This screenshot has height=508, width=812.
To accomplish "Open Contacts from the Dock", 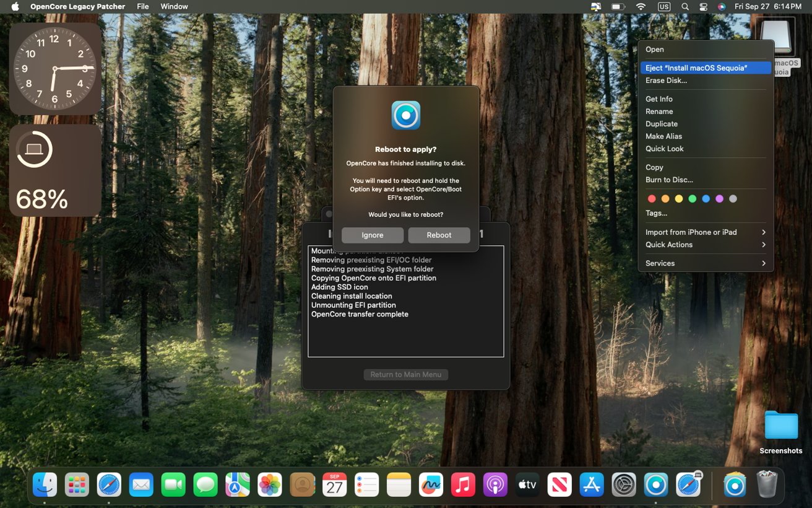I will point(302,484).
